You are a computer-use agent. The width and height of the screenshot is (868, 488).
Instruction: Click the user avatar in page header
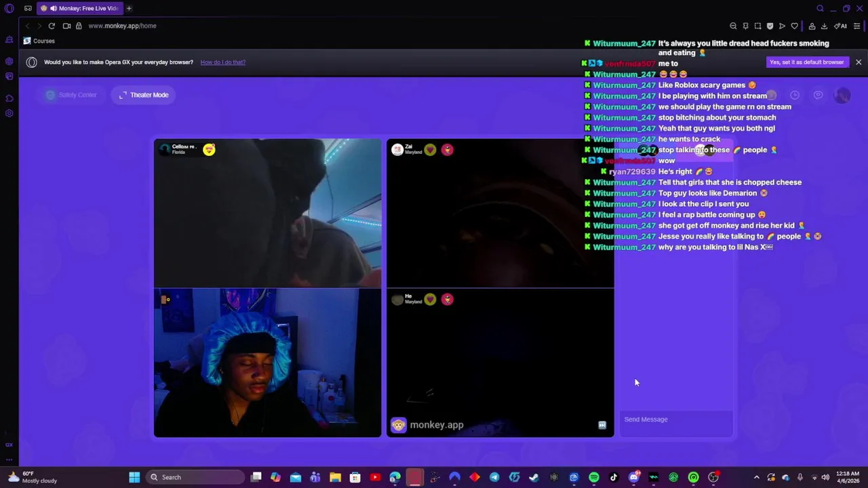pos(842,95)
